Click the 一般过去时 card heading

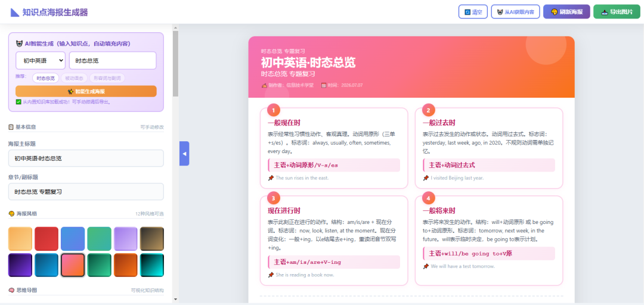(439, 122)
